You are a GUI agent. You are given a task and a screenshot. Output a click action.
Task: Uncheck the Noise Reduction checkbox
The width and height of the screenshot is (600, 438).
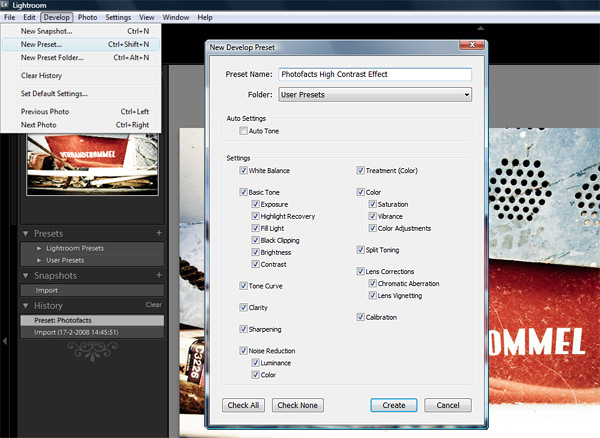point(243,350)
